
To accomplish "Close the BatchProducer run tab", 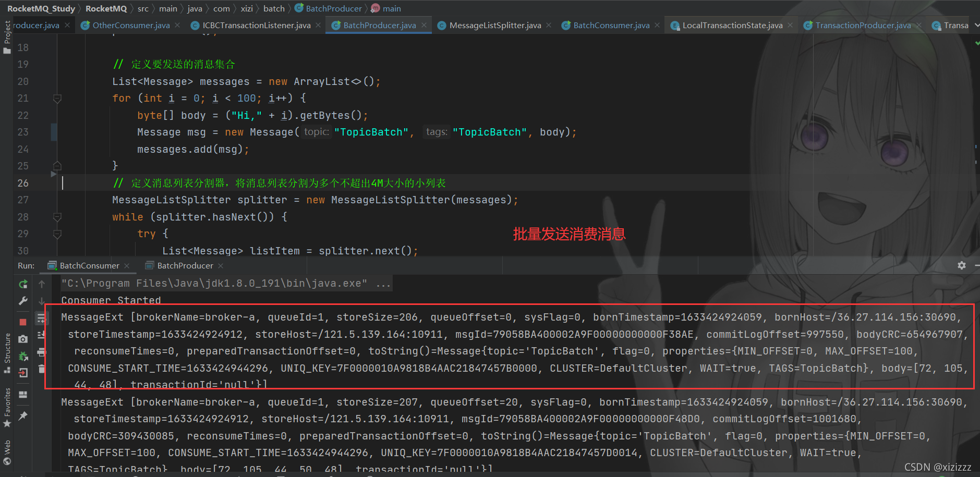I will point(221,265).
